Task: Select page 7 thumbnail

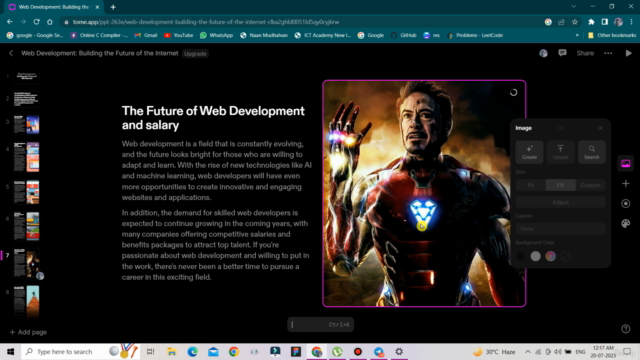Action: point(27,263)
